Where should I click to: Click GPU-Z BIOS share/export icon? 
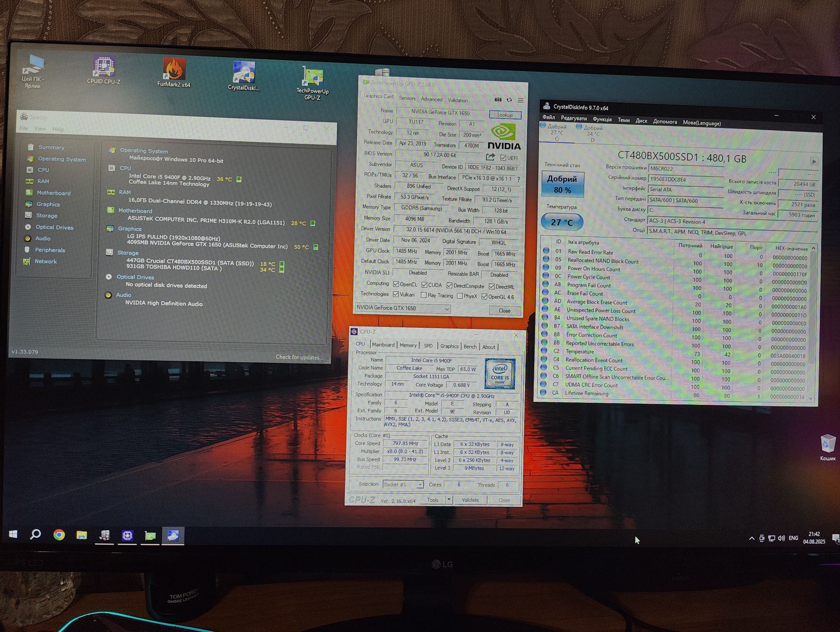[x=490, y=157]
